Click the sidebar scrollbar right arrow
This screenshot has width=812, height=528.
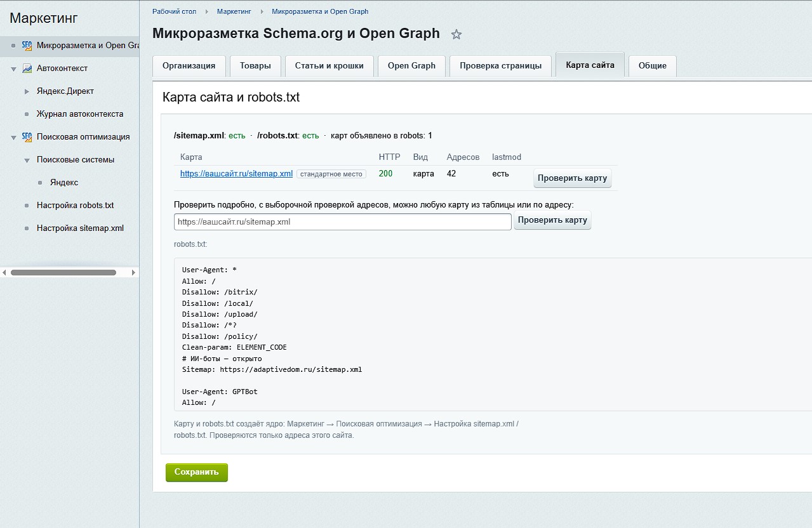(x=133, y=272)
